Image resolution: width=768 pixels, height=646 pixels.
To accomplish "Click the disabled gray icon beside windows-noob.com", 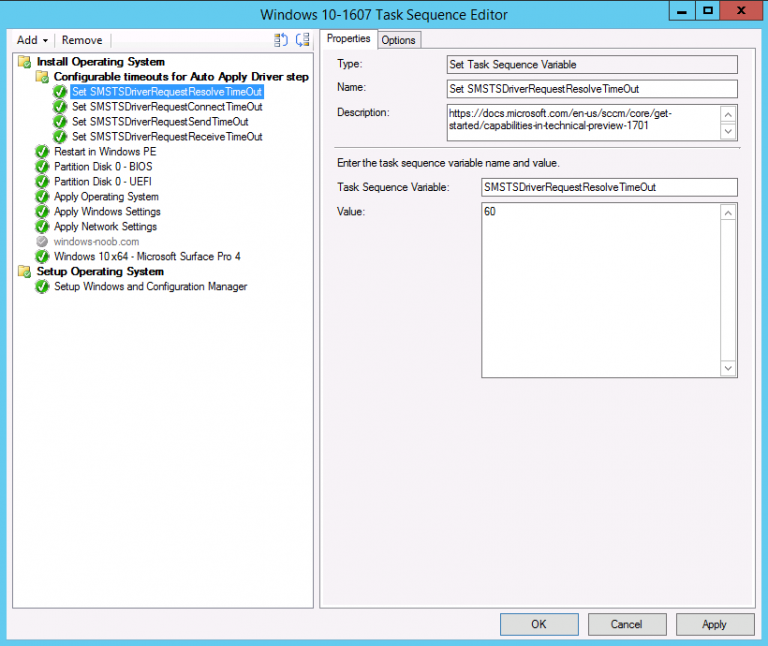I will pyautogui.click(x=42, y=242).
